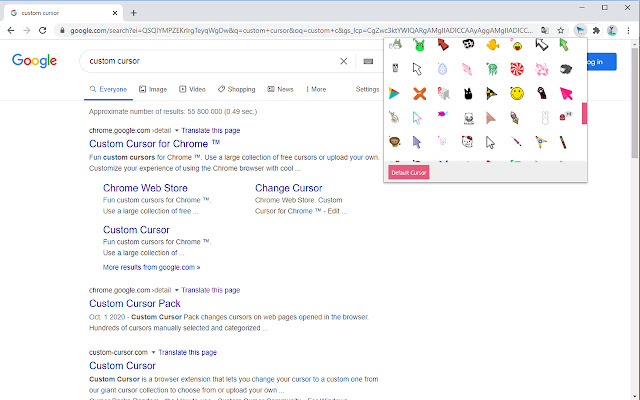Choose the blue-gray arrow cursor
This screenshot has height=400, width=640.
417,142
